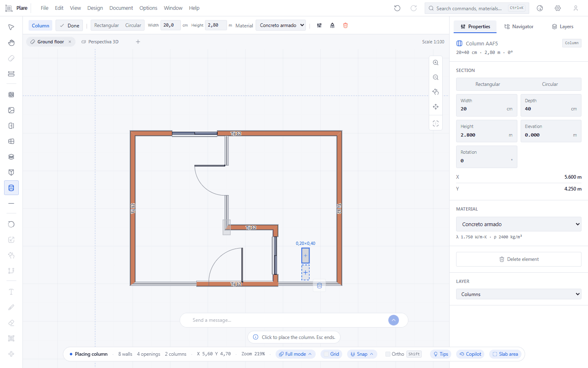Toggle the Slab area option
Viewport: 588px width, 368px height.
pyautogui.click(x=506, y=354)
